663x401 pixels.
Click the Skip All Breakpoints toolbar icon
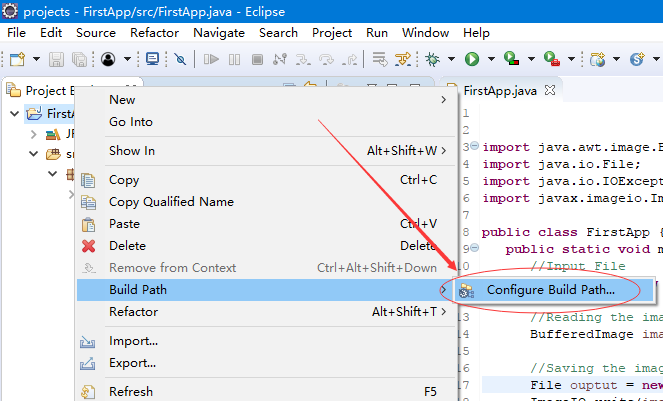tap(181, 60)
